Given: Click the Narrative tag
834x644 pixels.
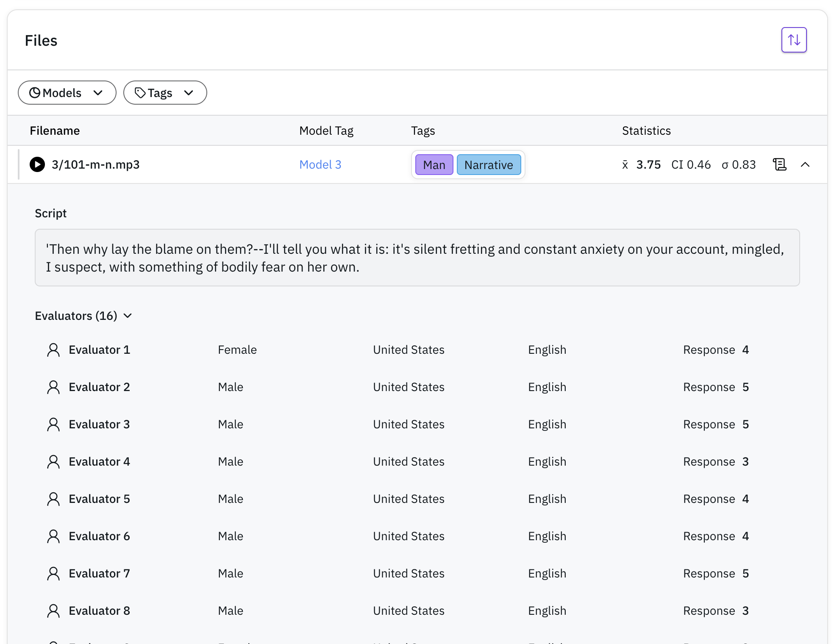Looking at the screenshot, I should click(489, 165).
